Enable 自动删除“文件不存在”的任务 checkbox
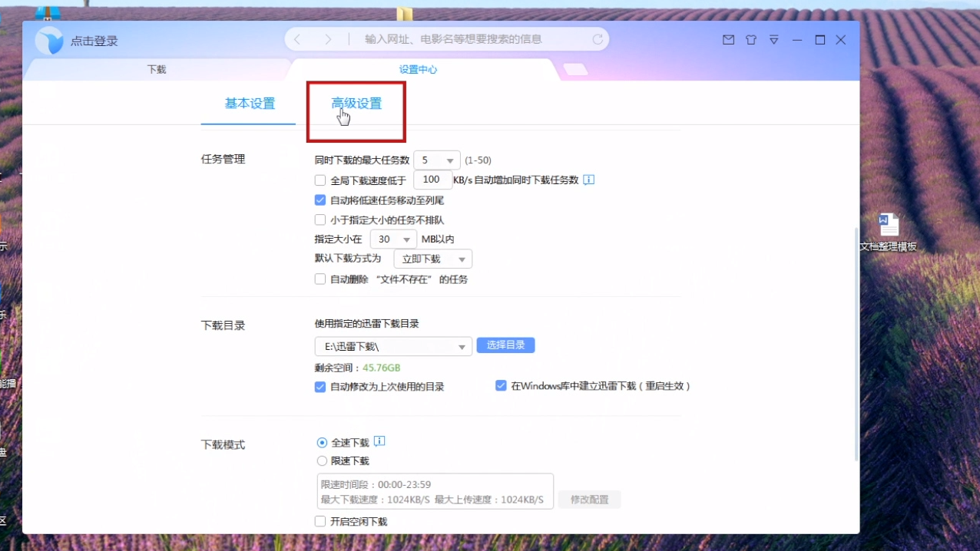Viewport: 980px width, 551px height. [x=320, y=279]
